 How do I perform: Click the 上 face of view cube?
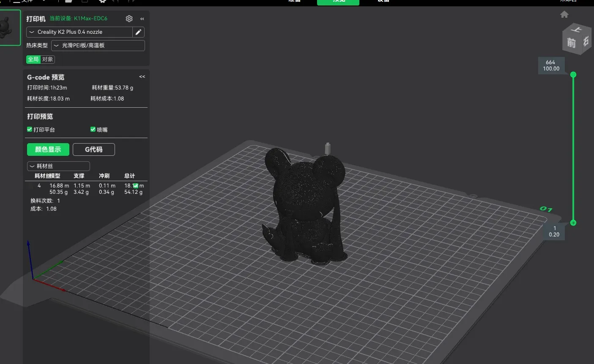pyautogui.click(x=576, y=29)
